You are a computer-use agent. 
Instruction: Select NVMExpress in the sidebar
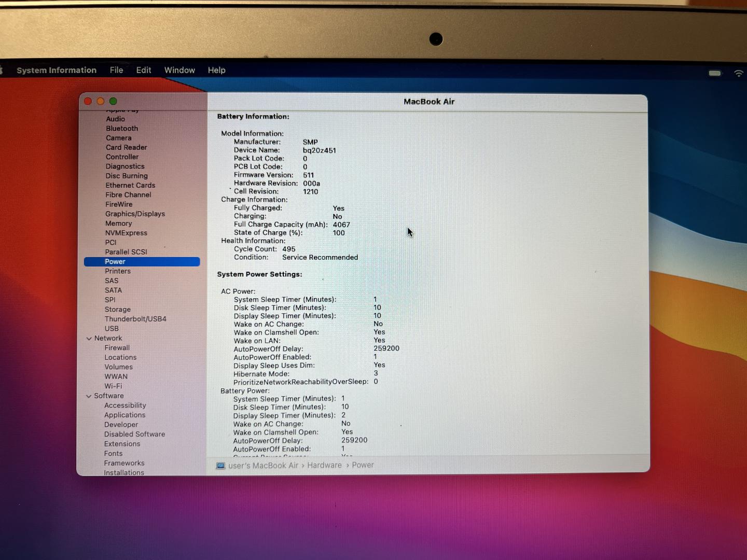pos(126,233)
